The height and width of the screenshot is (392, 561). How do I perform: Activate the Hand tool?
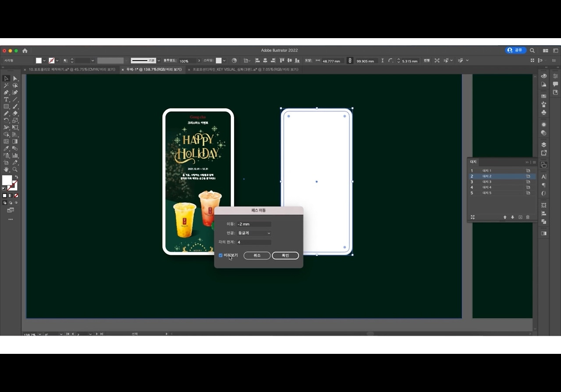(x=6, y=169)
